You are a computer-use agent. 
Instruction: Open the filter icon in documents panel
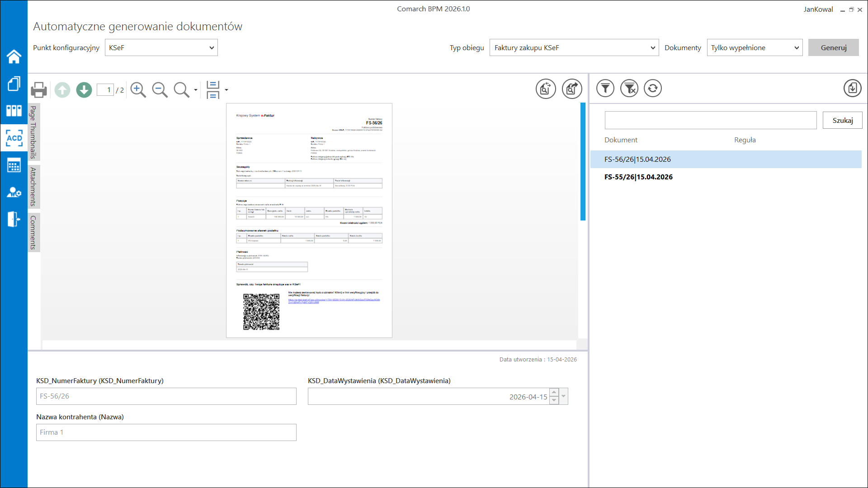pos(605,88)
